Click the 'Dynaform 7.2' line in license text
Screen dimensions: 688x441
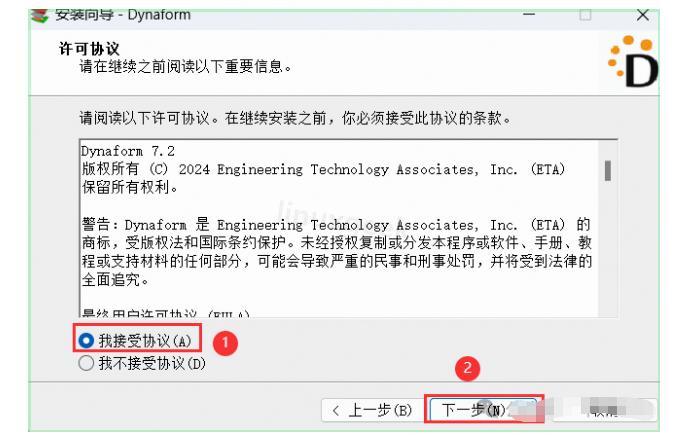point(116,152)
